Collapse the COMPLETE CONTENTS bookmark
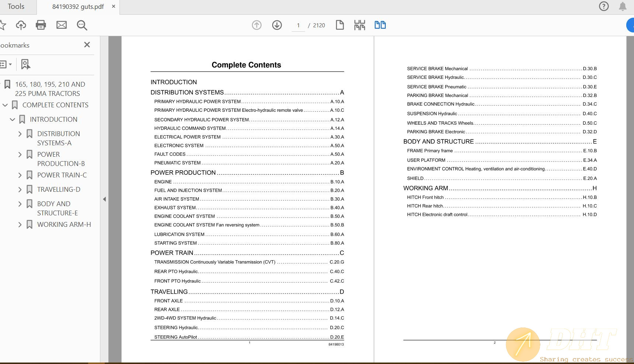This screenshot has width=634, height=364. pyautogui.click(x=5, y=105)
